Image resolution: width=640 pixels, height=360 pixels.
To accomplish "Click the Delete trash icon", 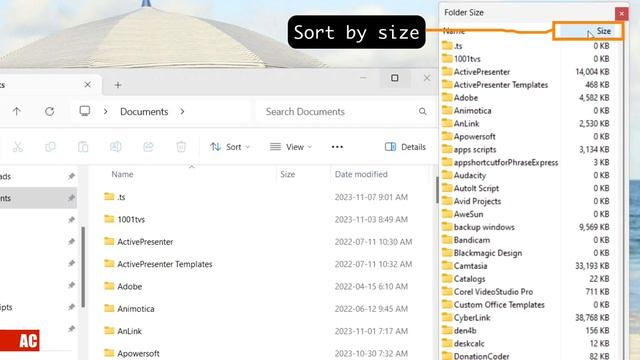I will pos(181,147).
